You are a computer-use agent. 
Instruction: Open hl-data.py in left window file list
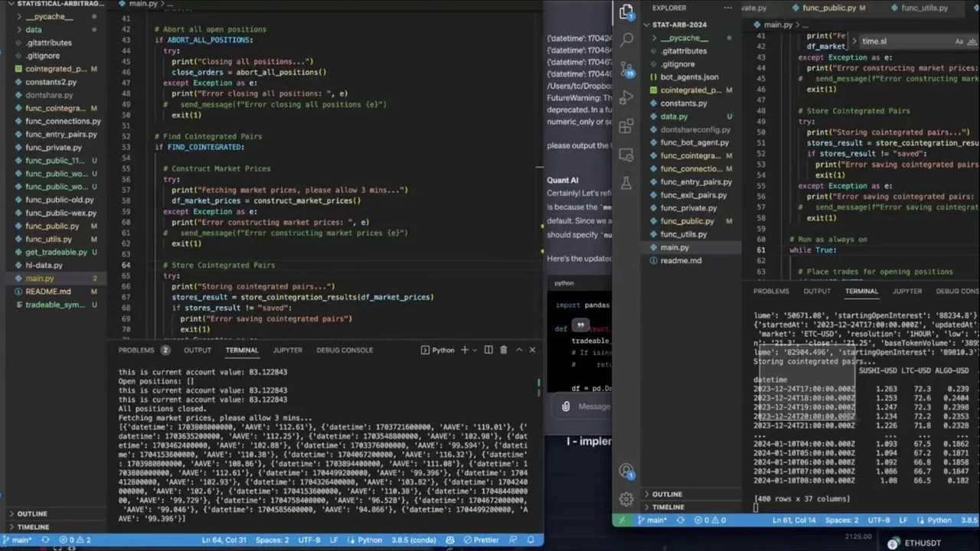[44, 265]
